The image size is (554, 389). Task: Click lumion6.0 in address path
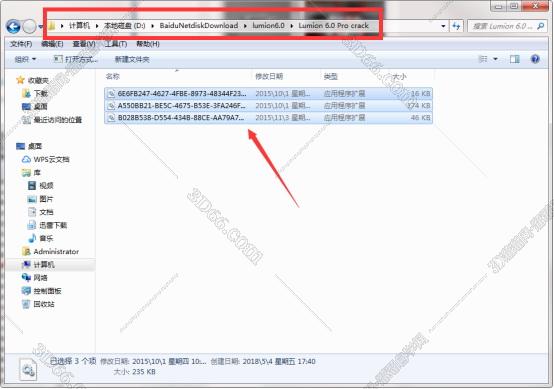[x=268, y=26]
